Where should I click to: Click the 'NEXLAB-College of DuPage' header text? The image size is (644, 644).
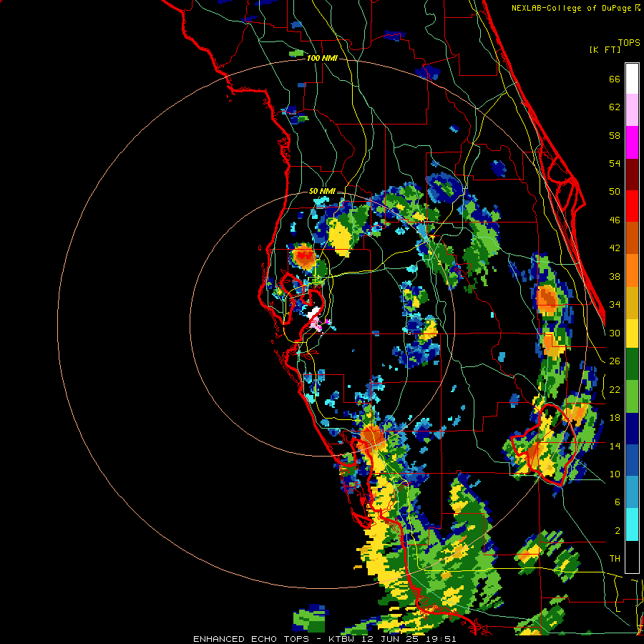tap(572, 8)
